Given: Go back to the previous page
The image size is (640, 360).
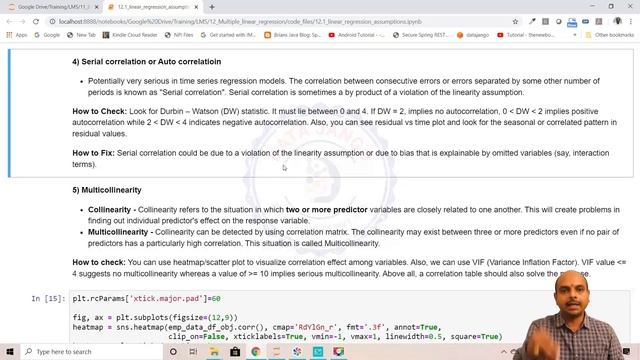Looking at the screenshot, I should click(9, 22).
